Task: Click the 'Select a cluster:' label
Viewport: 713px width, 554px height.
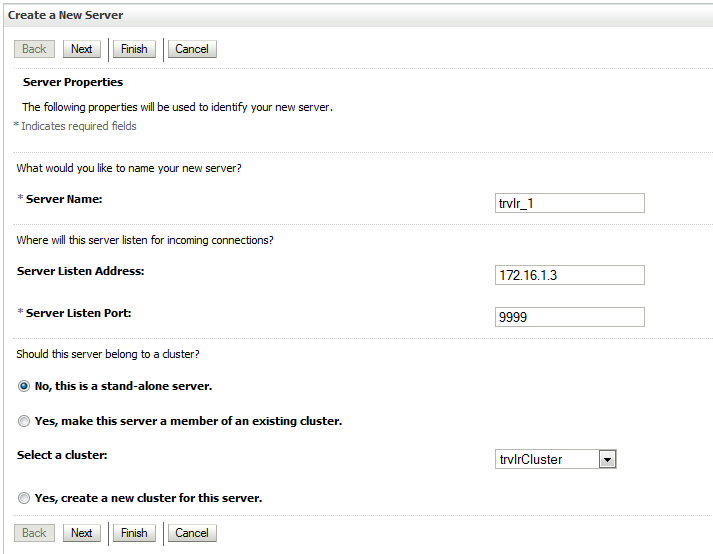Action: pyautogui.click(x=62, y=455)
